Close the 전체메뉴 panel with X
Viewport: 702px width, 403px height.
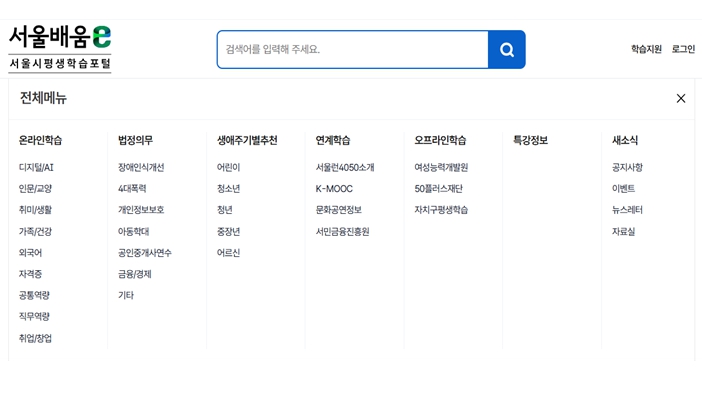681,98
